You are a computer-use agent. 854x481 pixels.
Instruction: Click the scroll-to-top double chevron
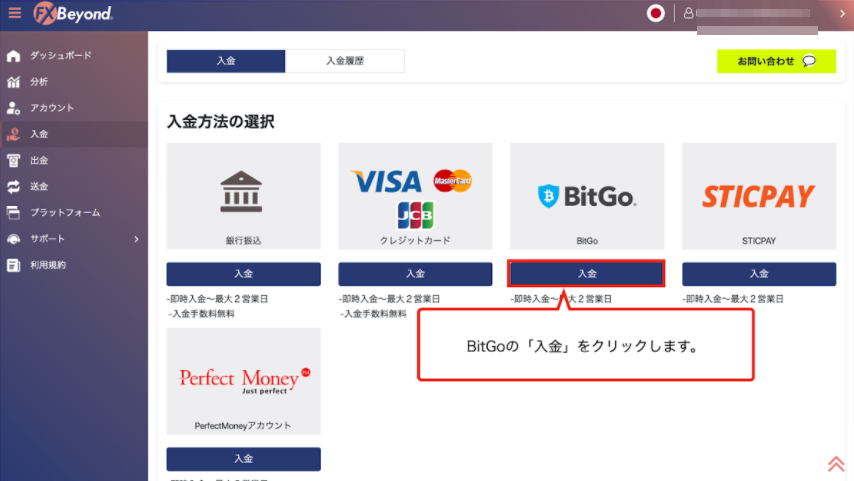[x=835, y=464]
